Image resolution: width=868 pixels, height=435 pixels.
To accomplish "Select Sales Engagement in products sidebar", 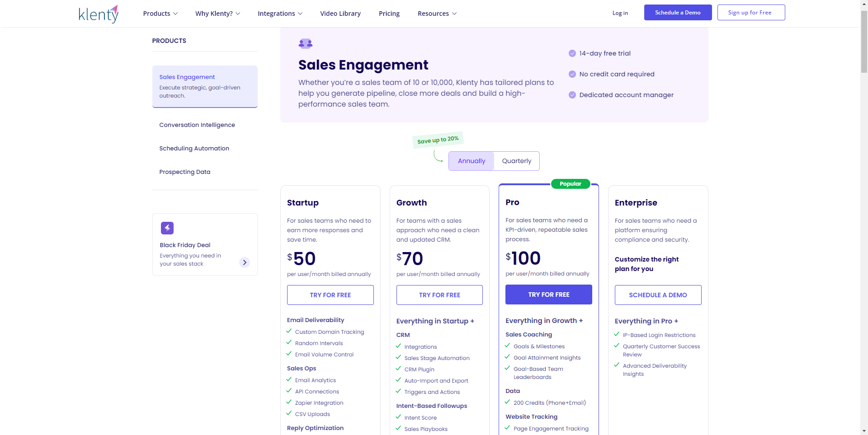I will [205, 86].
